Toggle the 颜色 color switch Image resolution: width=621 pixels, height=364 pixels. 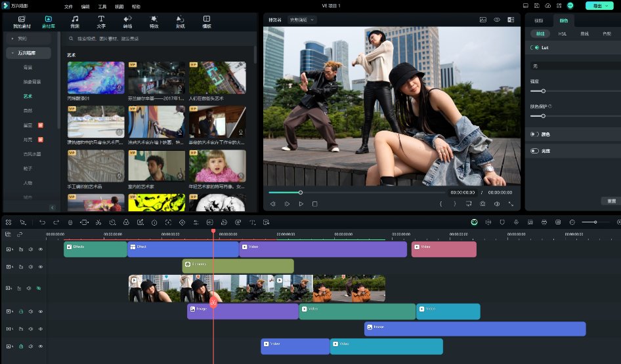534,134
